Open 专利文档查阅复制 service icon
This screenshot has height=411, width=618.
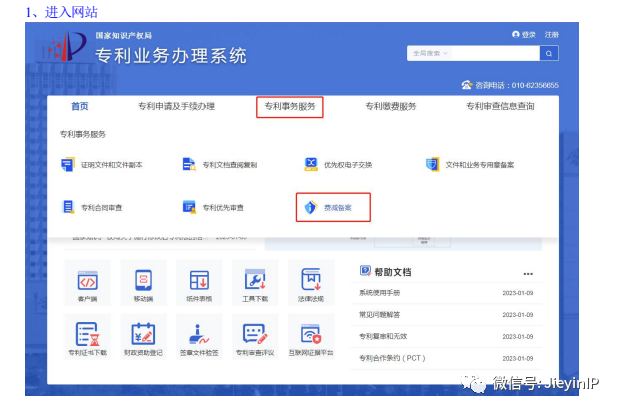(x=189, y=164)
